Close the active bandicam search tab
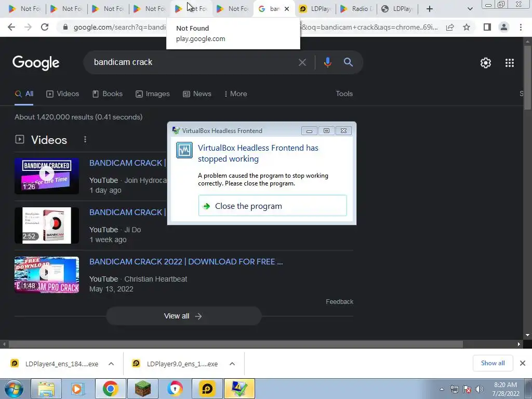This screenshot has height=399, width=532. [x=287, y=9]
